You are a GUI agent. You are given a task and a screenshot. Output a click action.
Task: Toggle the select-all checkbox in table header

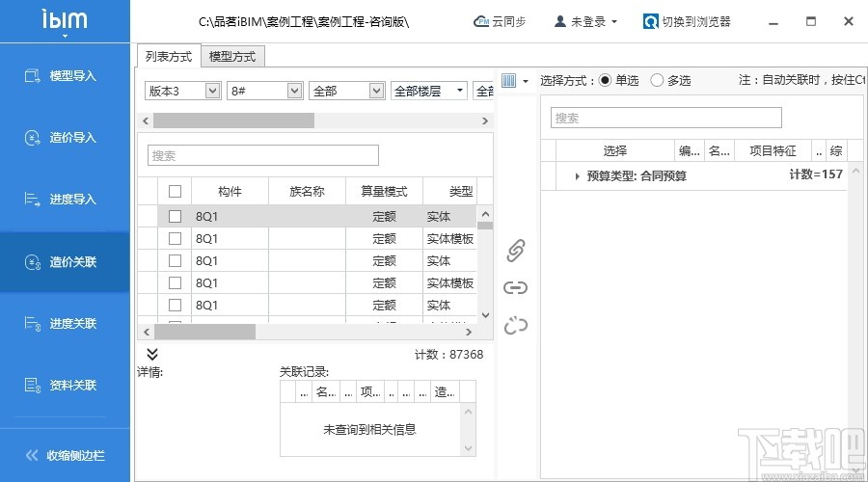(x=175, y=192)
